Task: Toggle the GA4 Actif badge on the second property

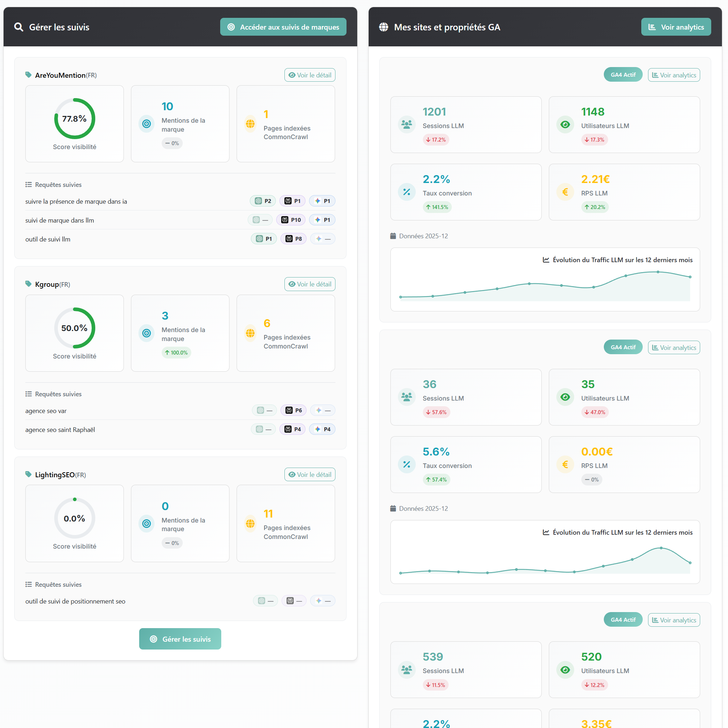Action: click(623, 347)
